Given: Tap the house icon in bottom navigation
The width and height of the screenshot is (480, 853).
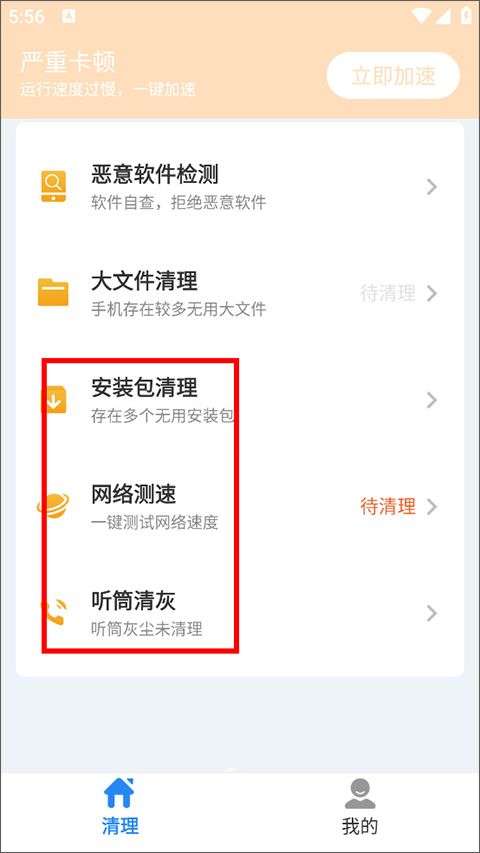Looking at the screenshot, I should point(119,793).
